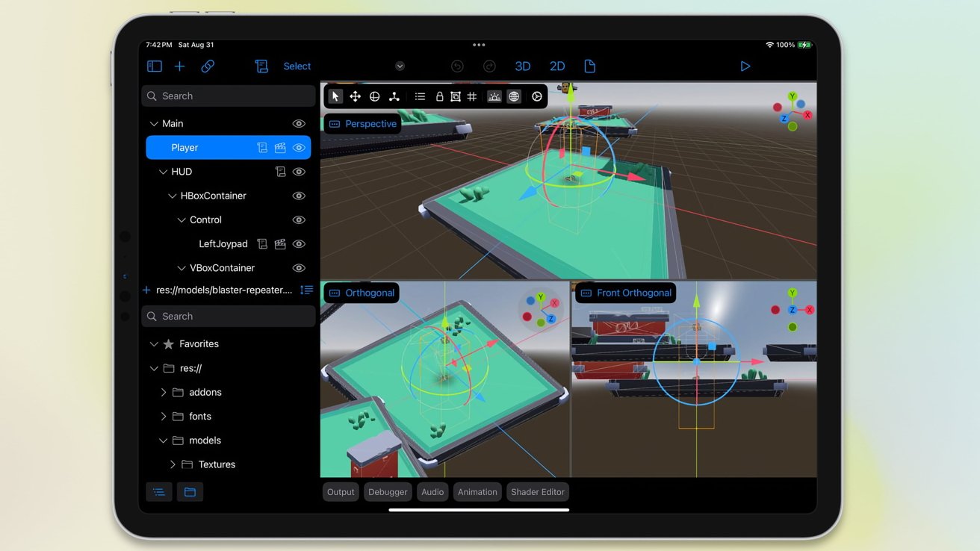
Task: Toggle visibility of the HUD node
Action: pyautogui.click(x=299, y=172)
